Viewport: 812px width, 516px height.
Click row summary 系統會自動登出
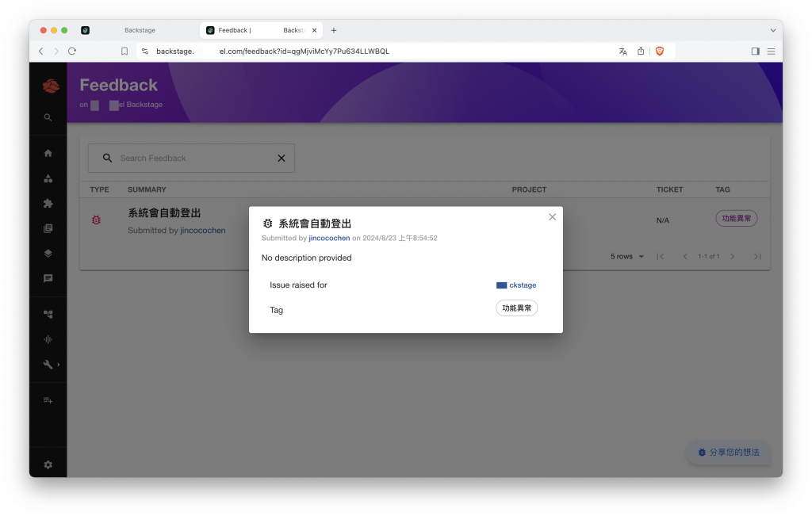click(164, 212)
